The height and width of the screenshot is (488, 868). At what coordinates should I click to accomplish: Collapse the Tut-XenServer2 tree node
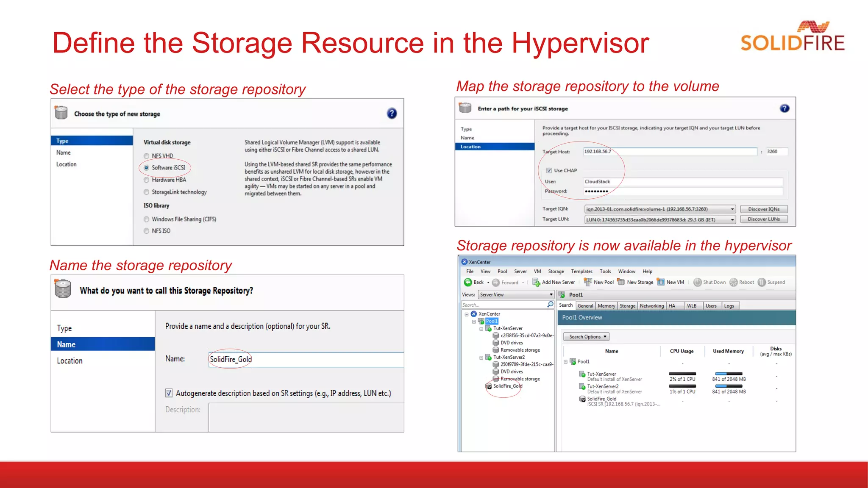pyautogui.click(x=481, y=358)
